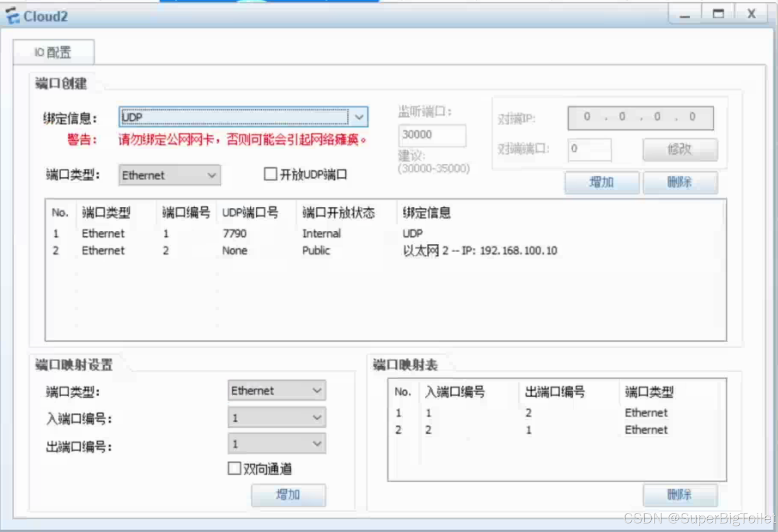Close the Cloud2 window
778x532 pixels.
[x=751, y=15]
